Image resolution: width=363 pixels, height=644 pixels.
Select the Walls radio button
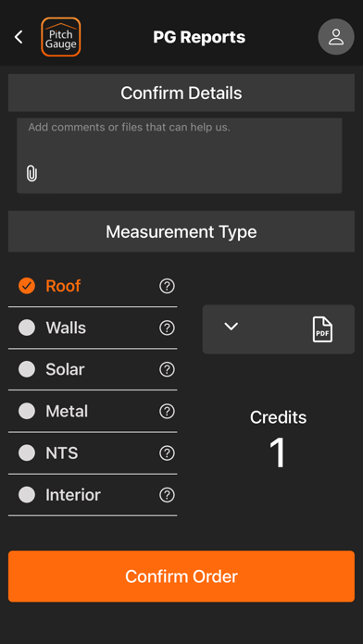[27, 328]
